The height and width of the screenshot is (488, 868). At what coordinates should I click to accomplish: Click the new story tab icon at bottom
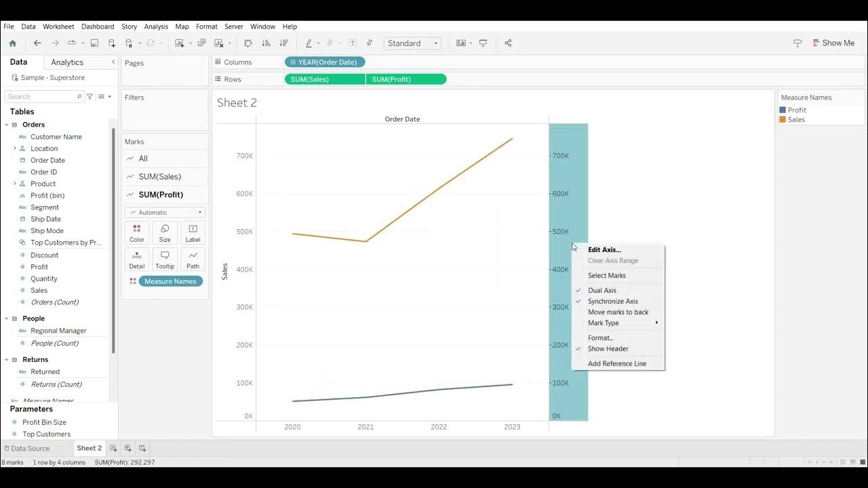pos(142,448)
